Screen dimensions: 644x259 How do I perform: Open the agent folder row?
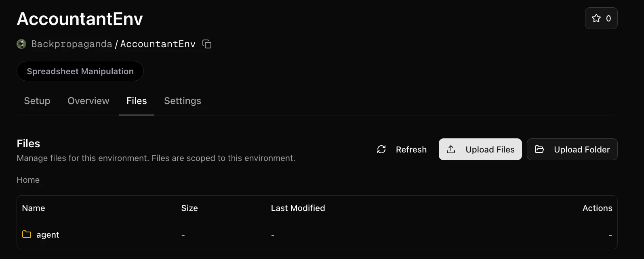click(48, 234)
